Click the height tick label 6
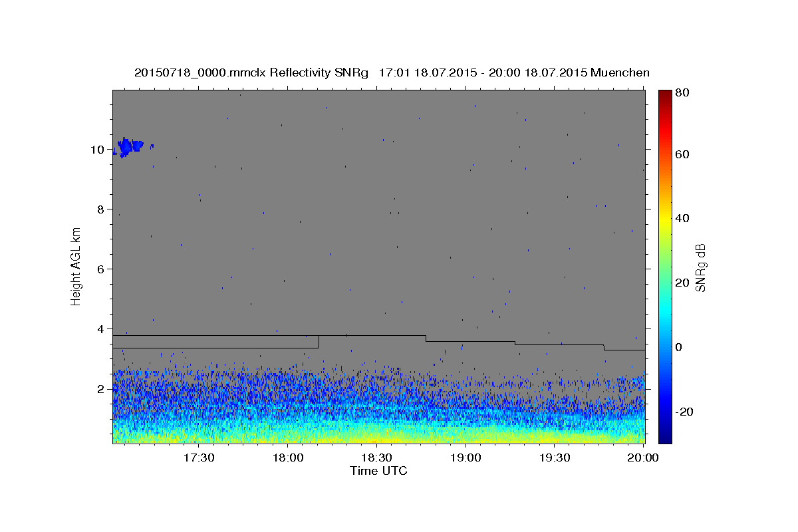This screenshot has width=798, height=532. tap(102, 269)
